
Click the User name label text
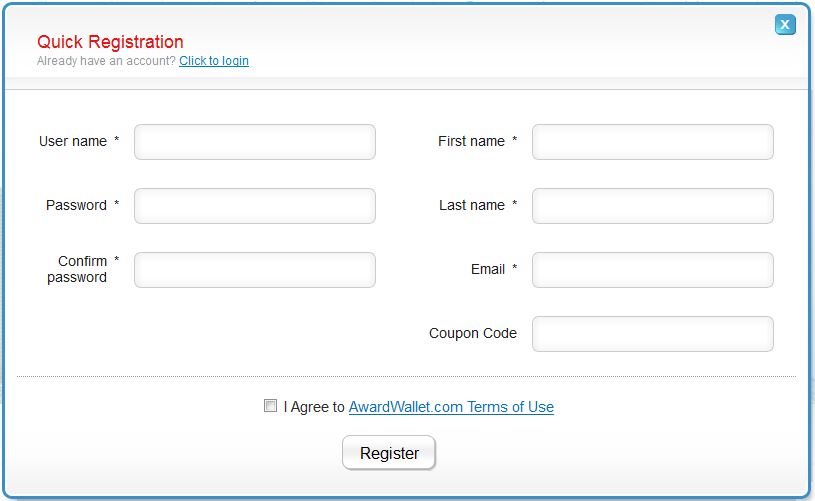coord(73,141)
